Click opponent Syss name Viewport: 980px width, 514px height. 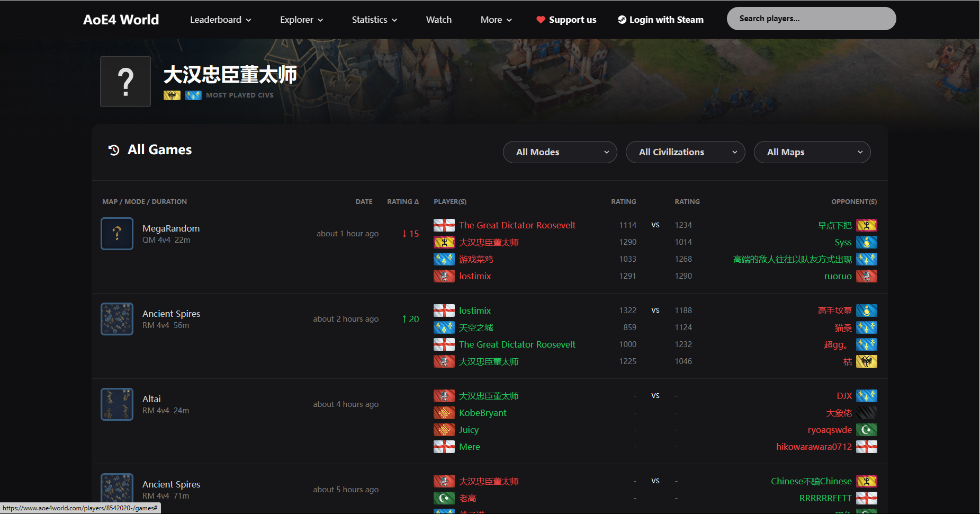coord(843,242)
